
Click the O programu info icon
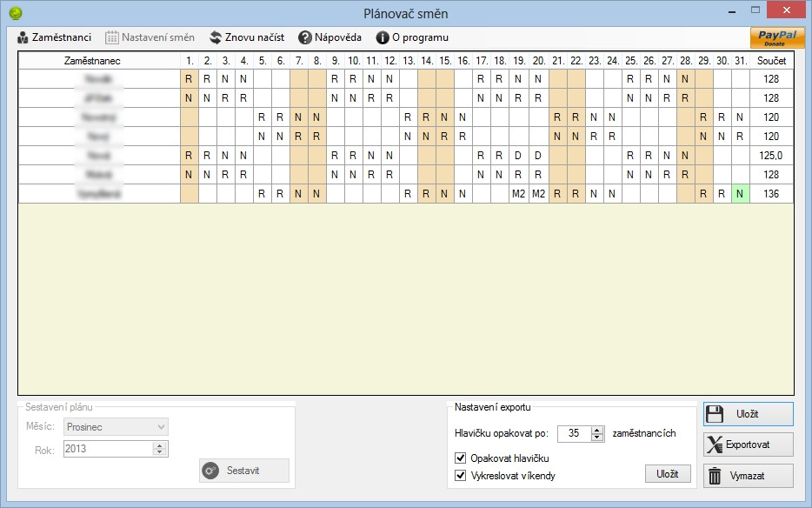pyautogui.click(x=383, y=37)
